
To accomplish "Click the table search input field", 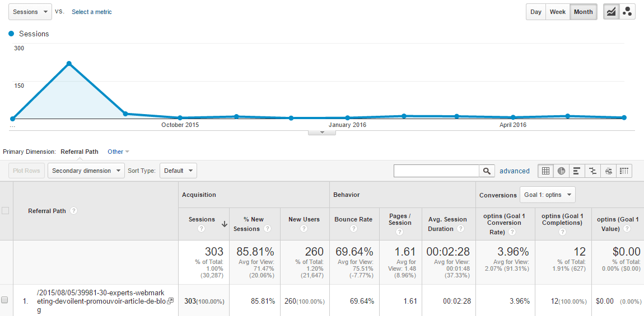I will pos(436,171).
